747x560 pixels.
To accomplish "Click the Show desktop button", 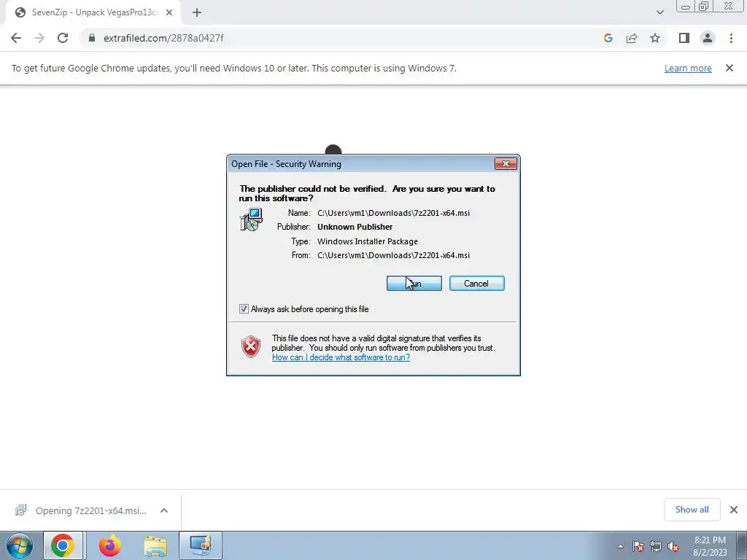I will pos(742,545).
